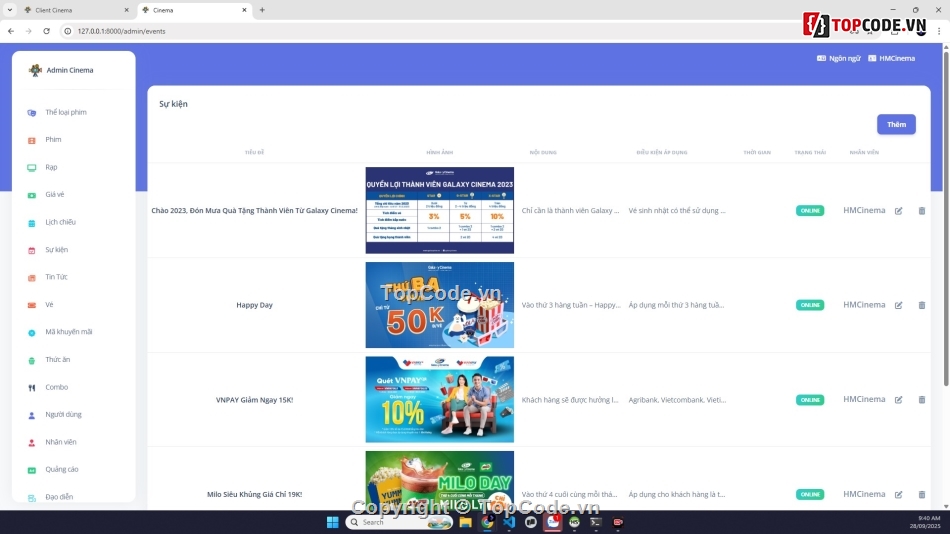Open the Ngôn ngữ language dropdown

pyautogui.click(x=838, y=58)
